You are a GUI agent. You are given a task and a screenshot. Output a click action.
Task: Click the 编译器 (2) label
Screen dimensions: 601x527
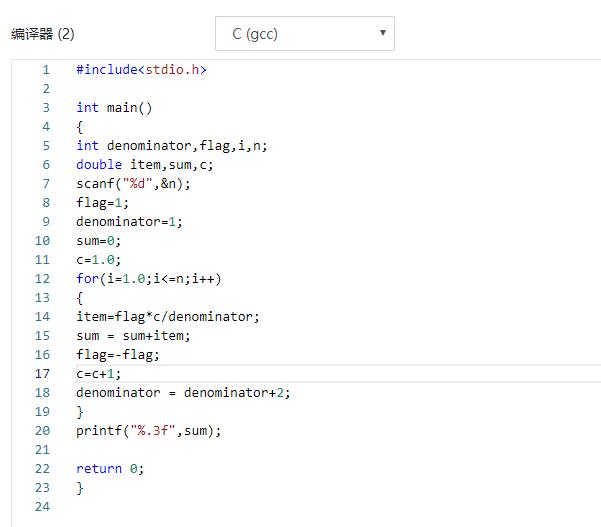click(43, 34)
